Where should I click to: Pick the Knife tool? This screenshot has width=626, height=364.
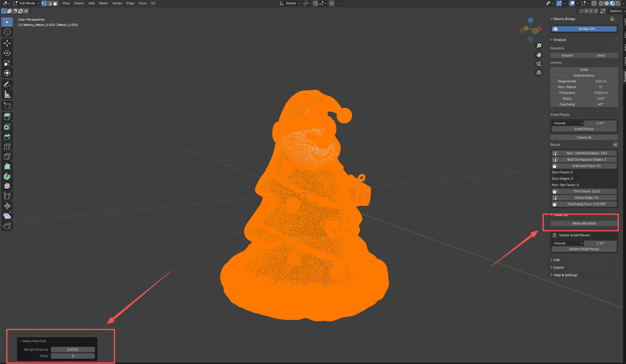[x=7, y=156]
